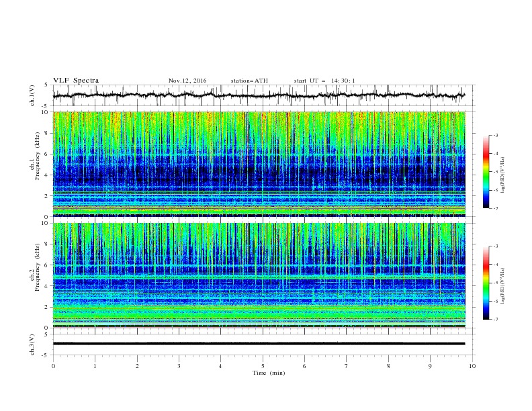This screenshot has height=411, width=532.
Task: Click the '-7' tick on ch.2 colorbar
Action: pos(495,320)
